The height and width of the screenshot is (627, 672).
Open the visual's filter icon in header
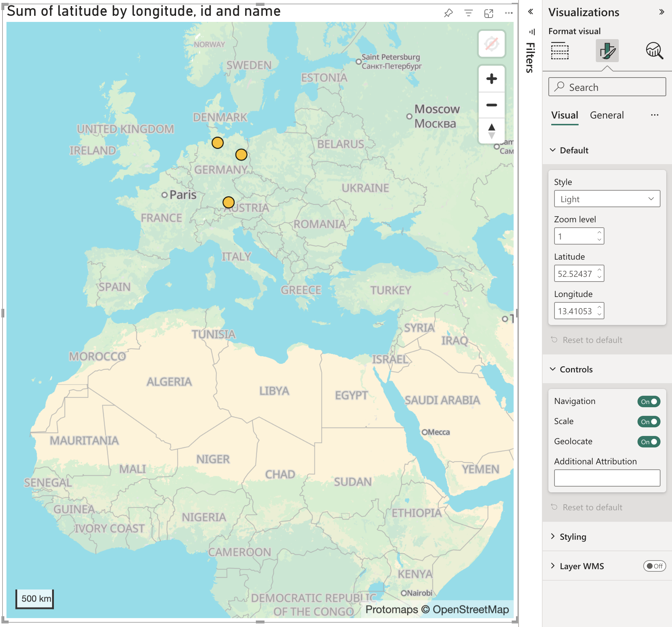click(468, 13)
